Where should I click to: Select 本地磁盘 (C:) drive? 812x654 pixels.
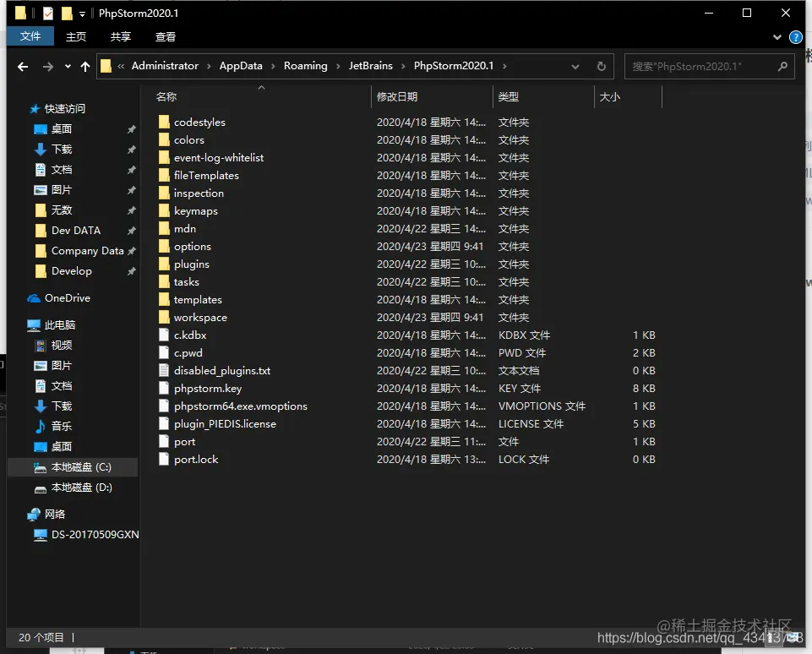click(81, 467)
